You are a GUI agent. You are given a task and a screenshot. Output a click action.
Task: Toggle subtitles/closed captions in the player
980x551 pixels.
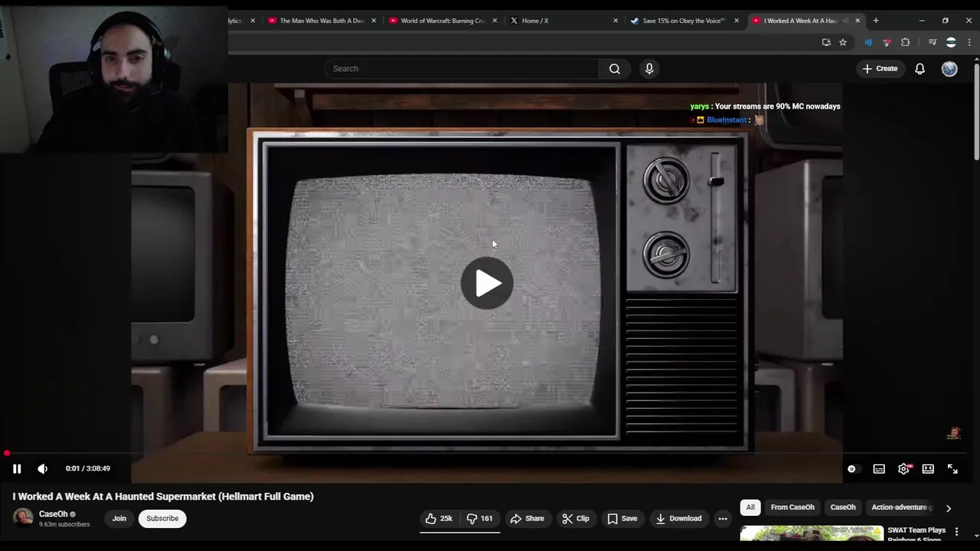pyautogui.click(x=879, y=468)
